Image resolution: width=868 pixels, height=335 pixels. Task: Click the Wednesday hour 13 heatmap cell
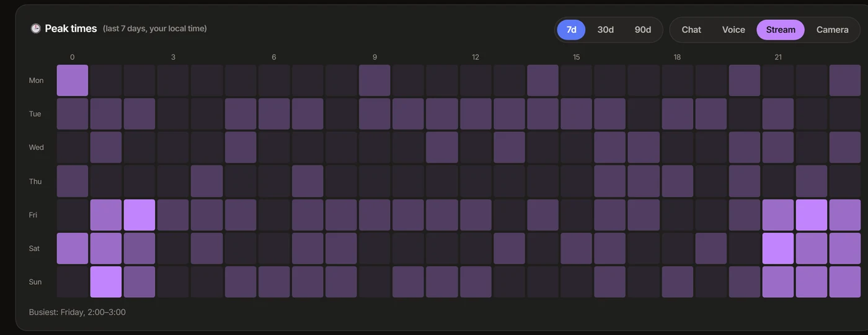[x=510, y=147]
